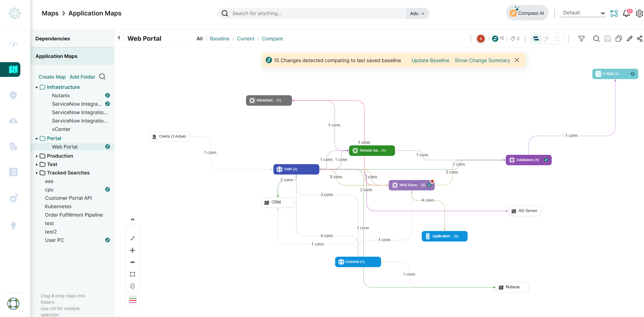
Task: Select the All tab
Action: 200,39
